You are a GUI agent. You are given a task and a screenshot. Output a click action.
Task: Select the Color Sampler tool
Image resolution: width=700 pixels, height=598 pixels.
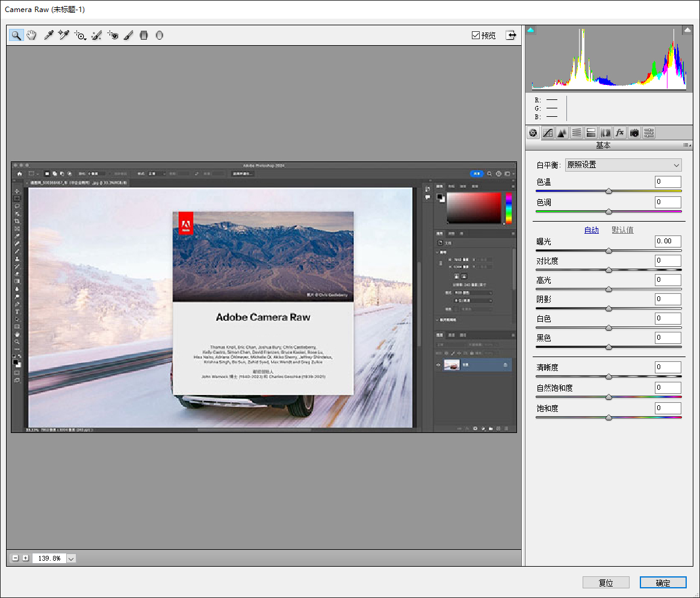(63, 35)
